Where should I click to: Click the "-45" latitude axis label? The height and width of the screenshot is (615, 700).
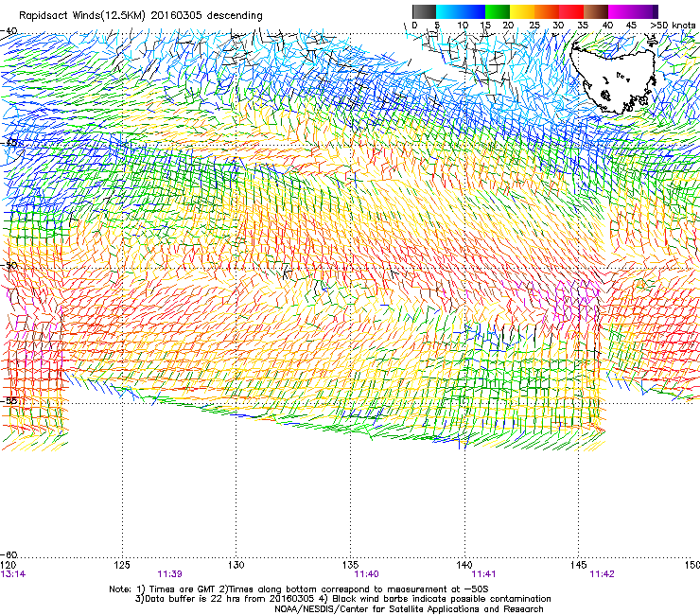pyautogui.click(x=9, y=143)
